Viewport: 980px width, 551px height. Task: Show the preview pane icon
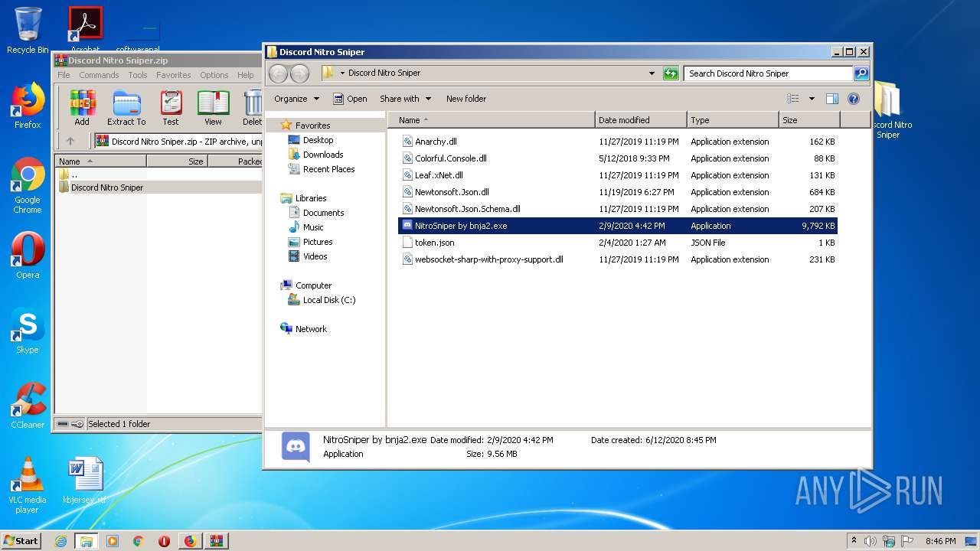832,99
